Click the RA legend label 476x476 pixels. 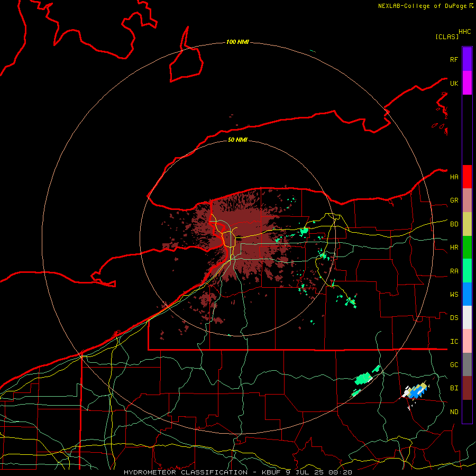tap(454, 271)
